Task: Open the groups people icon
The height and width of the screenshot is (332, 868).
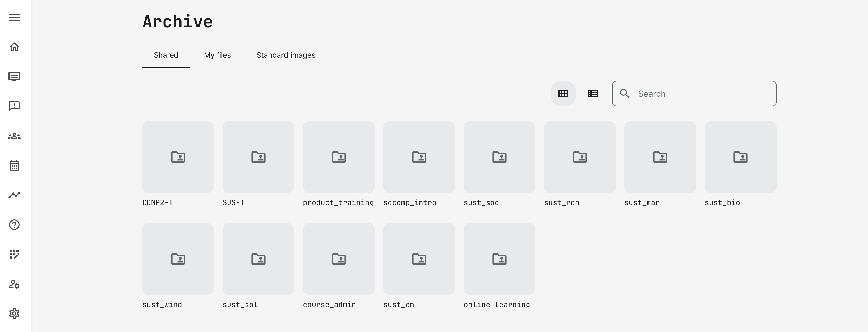Action: (14, 136)
